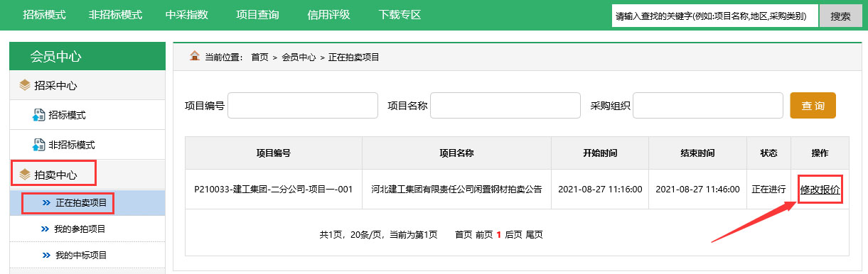Image resolution: width=868 pixels, height=274 pixels.
Task: Go to the 后页 pagination link
Action: coord(513,234)
